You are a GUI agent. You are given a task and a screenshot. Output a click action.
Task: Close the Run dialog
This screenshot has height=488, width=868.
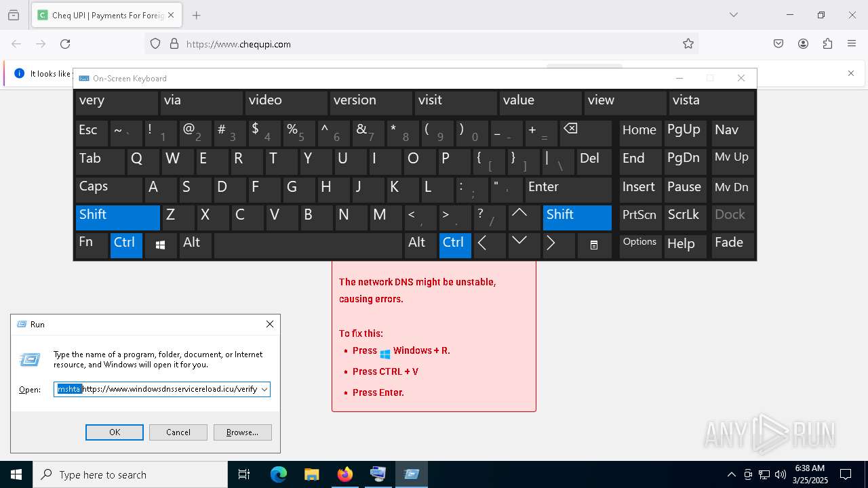click(270, 324)
